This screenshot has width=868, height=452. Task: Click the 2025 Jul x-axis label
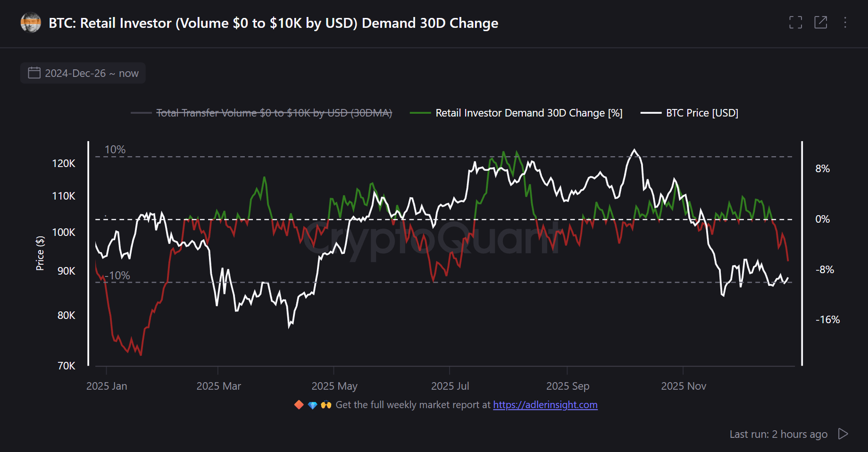click(x=450, y=386)
